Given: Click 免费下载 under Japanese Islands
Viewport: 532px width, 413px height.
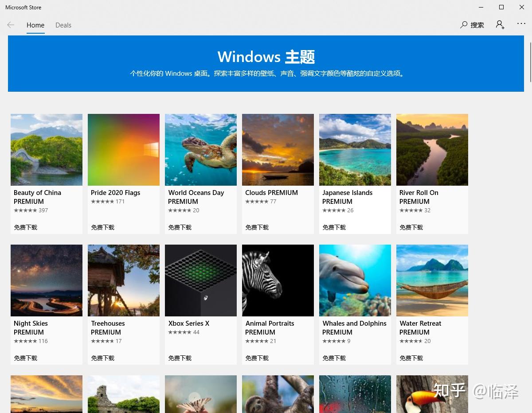Looking at the screenshot, I should [334, 227].
